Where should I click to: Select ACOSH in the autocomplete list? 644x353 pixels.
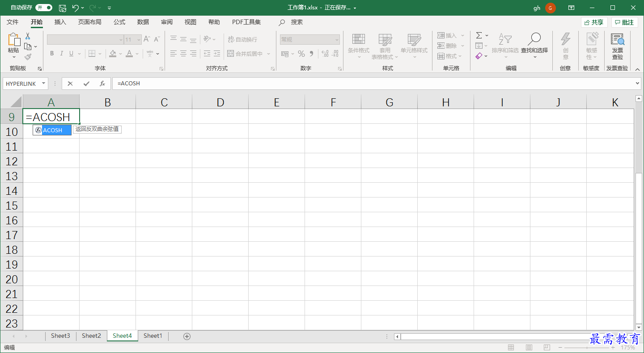click(52, 130)
